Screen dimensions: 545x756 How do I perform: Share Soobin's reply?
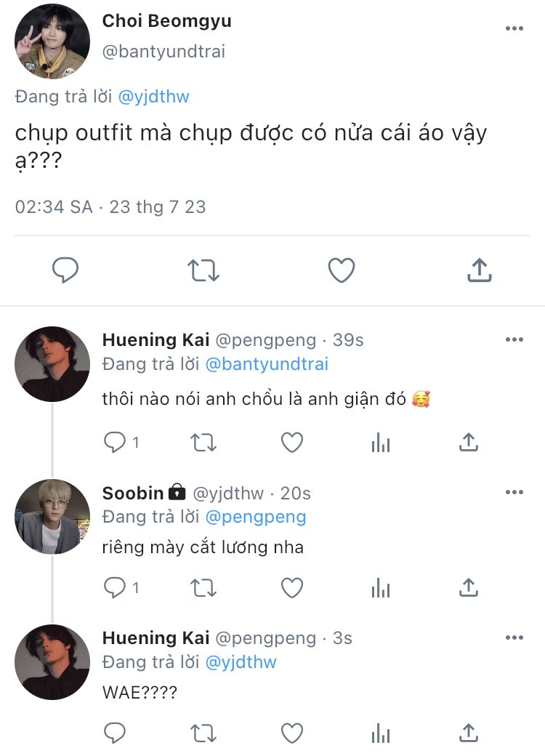[x=469, y=587]
